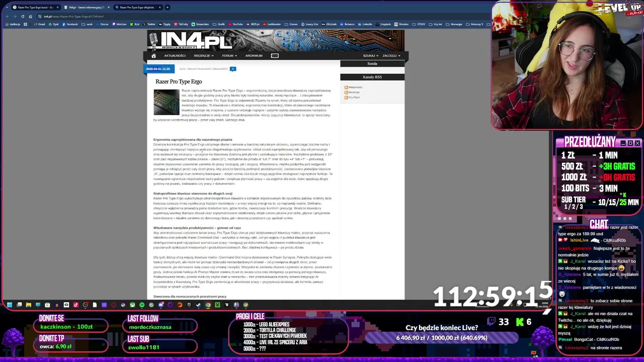Click the icon right of ARCHIWUM in nav
This screenshot has height=362, width=644.
coord(275,56)
